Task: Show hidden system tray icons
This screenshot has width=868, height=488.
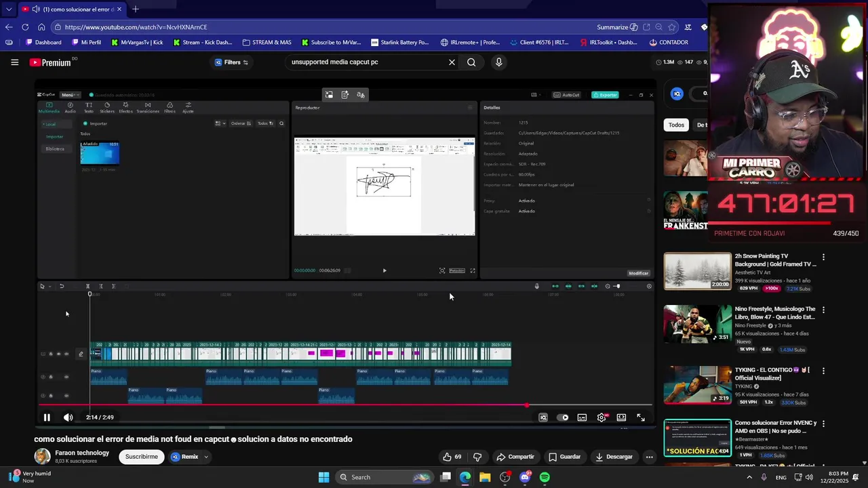Action: (x=749, y=477)
